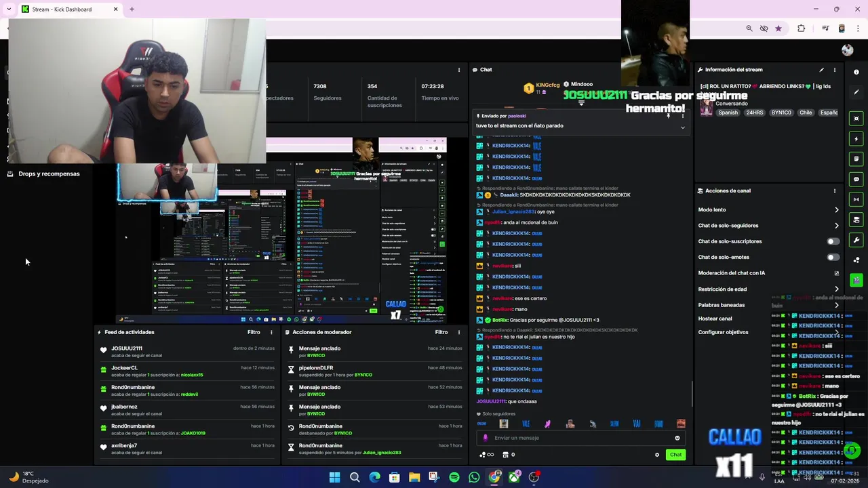Click in the Enviar un mensaje field

(x=581, y=438)
